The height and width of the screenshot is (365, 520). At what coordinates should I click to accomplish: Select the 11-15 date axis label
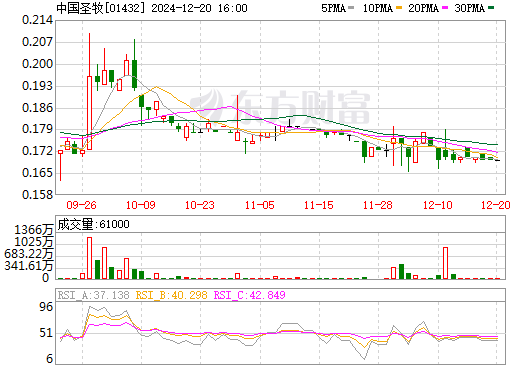[x=319, y=205]
